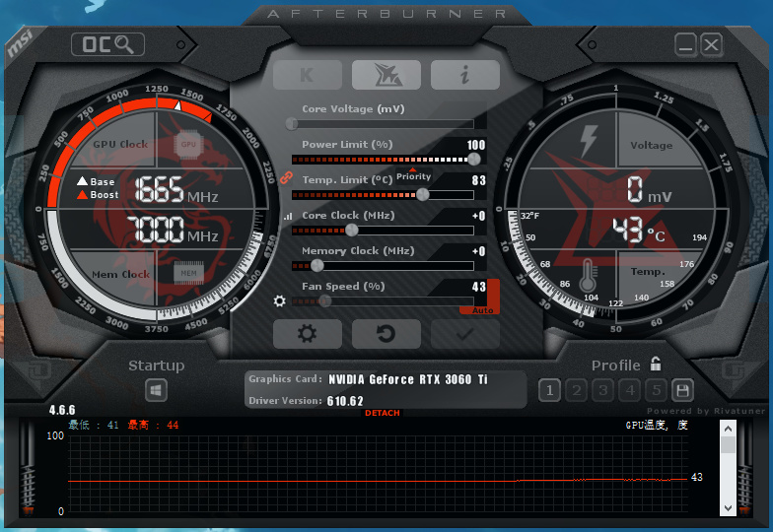Select profile slot 5
The width and height of the screenshot is (773, 532).
[x=657, y=390]
